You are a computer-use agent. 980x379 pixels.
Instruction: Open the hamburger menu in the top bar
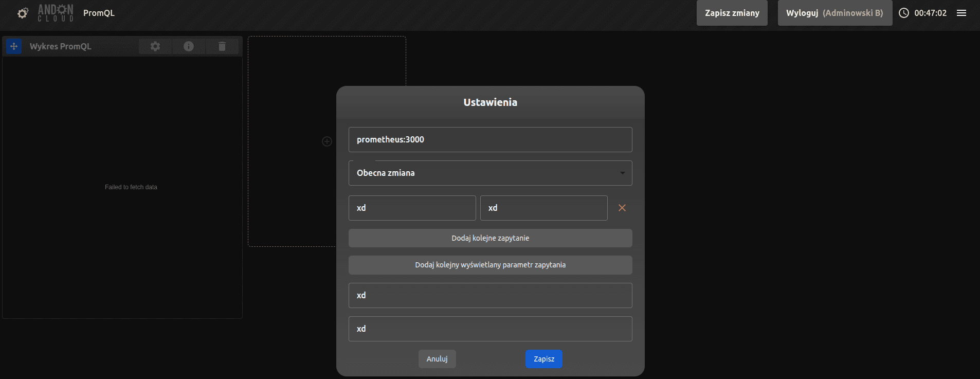[x=961, y=13]
